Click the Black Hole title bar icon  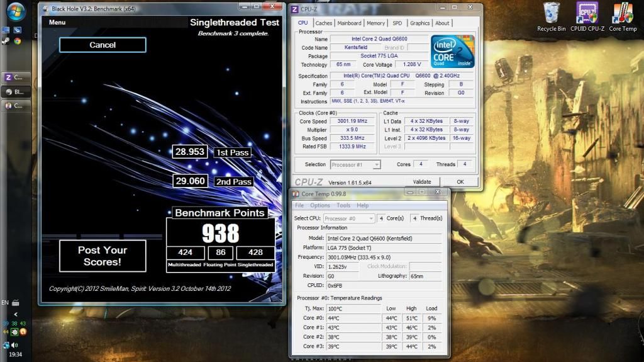pos(45,9)
